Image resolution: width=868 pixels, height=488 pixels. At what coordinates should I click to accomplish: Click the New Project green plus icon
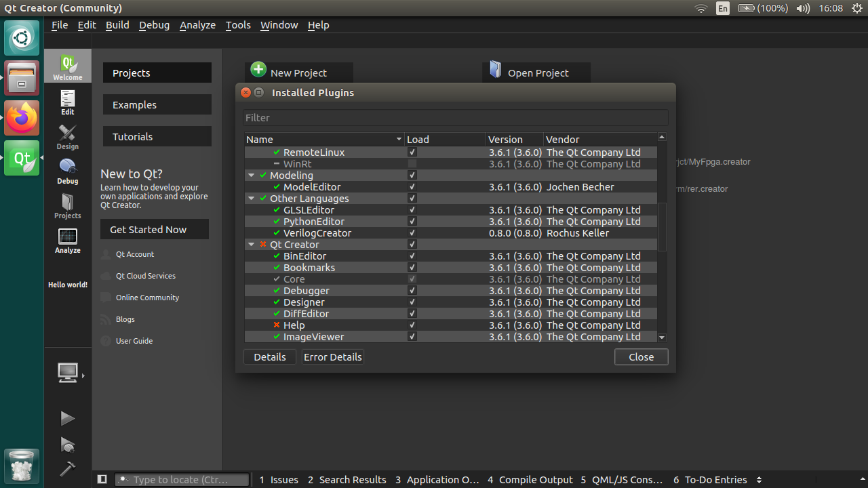point(258,69)
